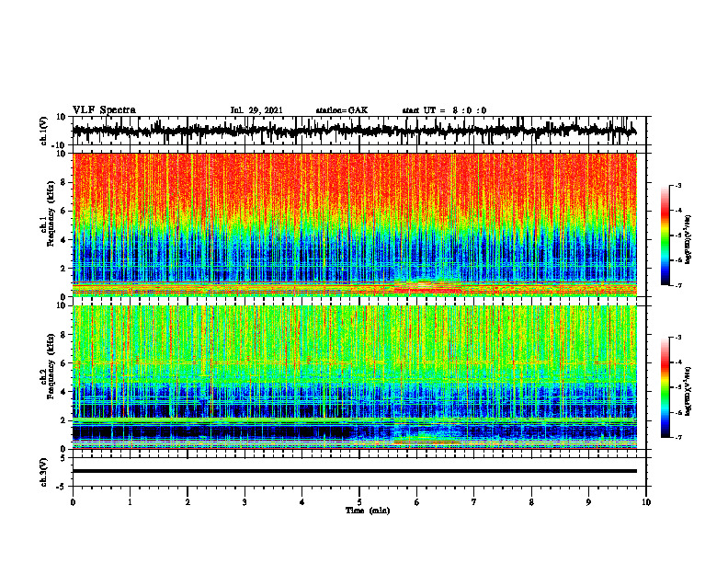728x563 pixels.
Task: Click the "Time (min)" axis label
Action: 368,511
